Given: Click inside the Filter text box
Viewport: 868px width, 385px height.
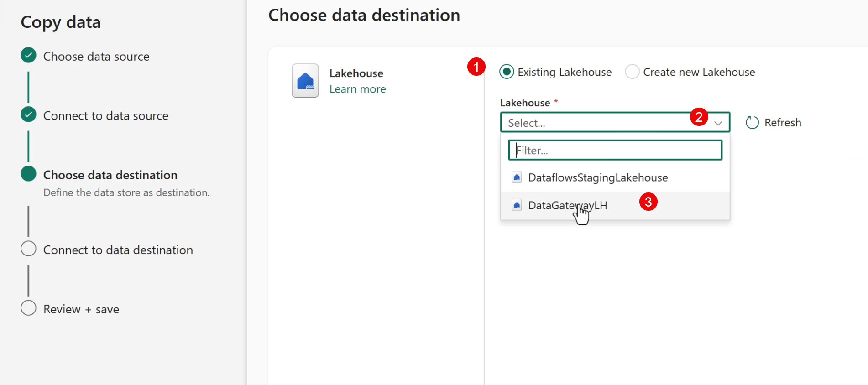Looking at the screenshot, I should [x=615, y=151].
